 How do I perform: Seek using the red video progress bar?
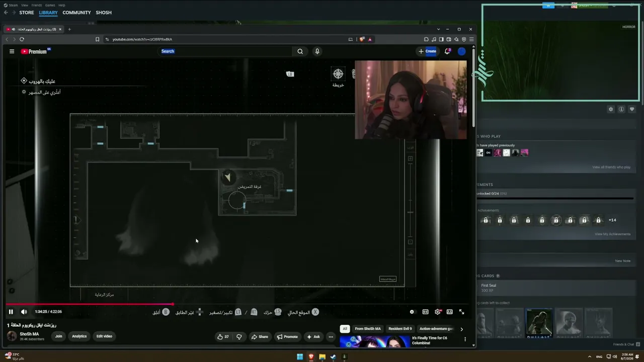(237, 304)
